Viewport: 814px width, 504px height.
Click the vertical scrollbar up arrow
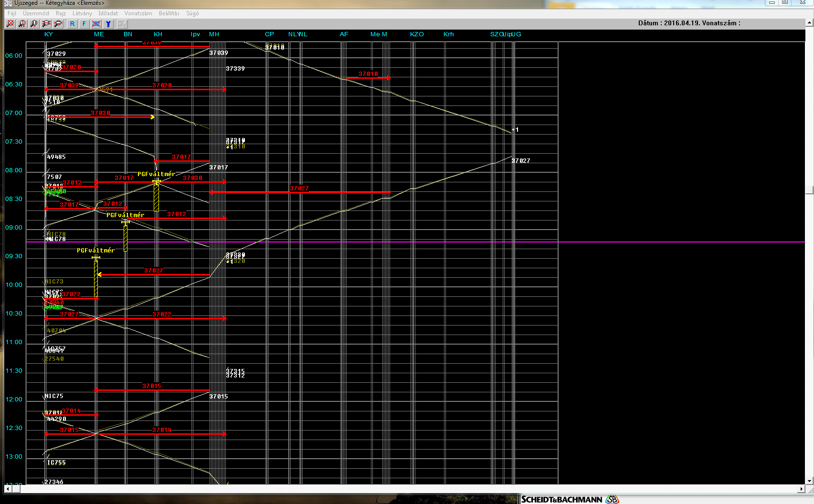point(810,22)
